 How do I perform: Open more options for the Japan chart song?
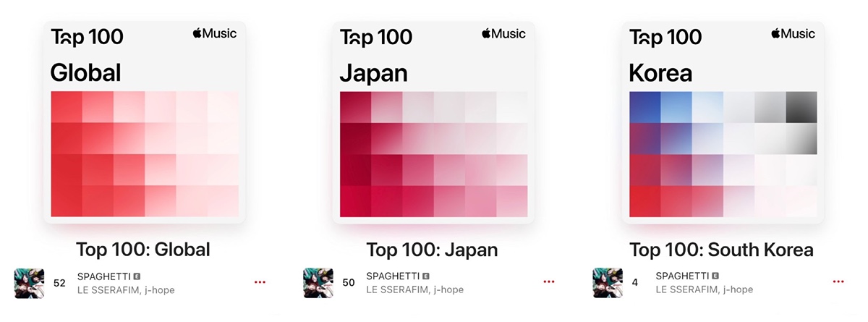point(549,282)
